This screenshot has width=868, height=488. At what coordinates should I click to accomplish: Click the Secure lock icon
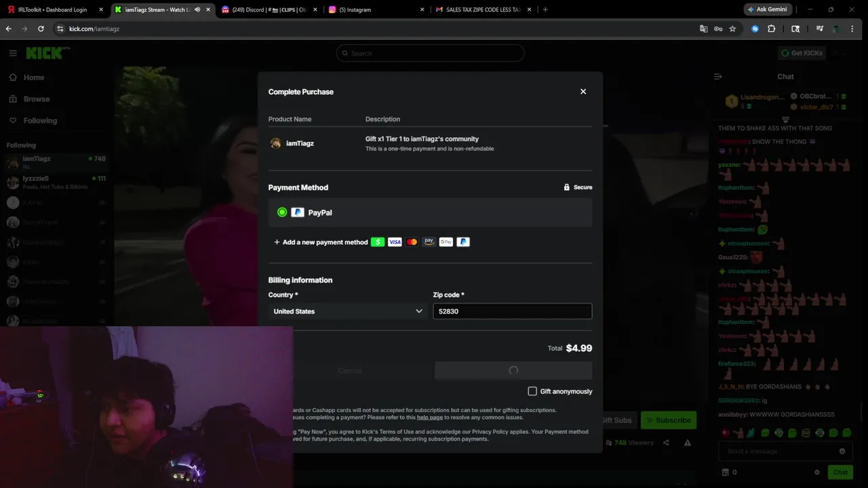566,187
